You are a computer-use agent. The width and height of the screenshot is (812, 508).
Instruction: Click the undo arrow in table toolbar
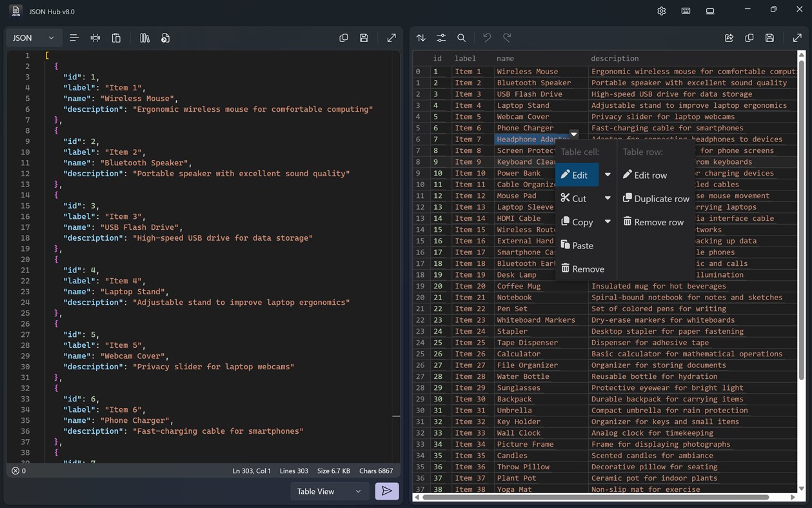487,38
